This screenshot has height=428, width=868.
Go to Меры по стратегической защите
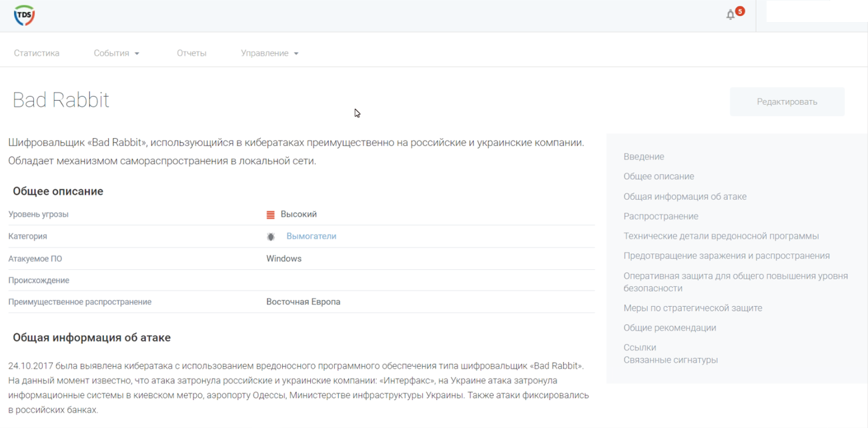(693, 308)
